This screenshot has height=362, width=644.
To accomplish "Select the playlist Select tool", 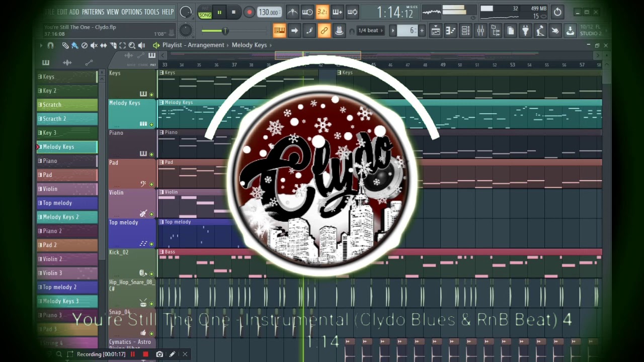I will point(122,45).
